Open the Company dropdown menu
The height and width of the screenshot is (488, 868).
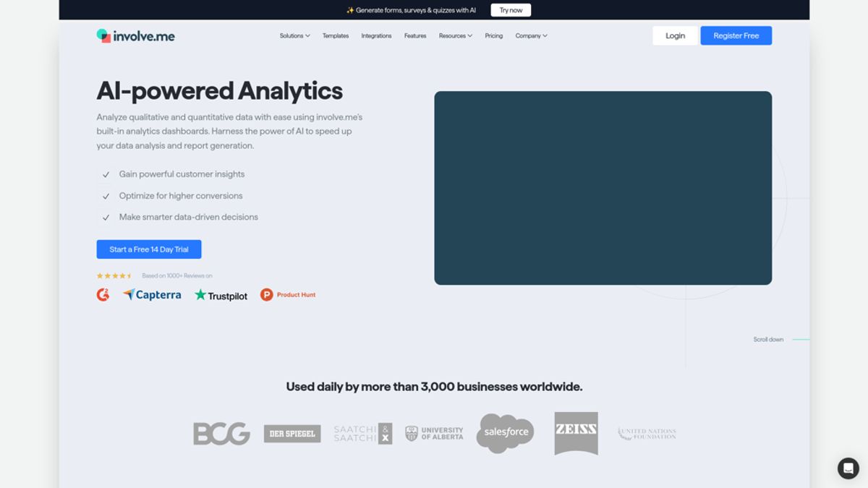531,35
